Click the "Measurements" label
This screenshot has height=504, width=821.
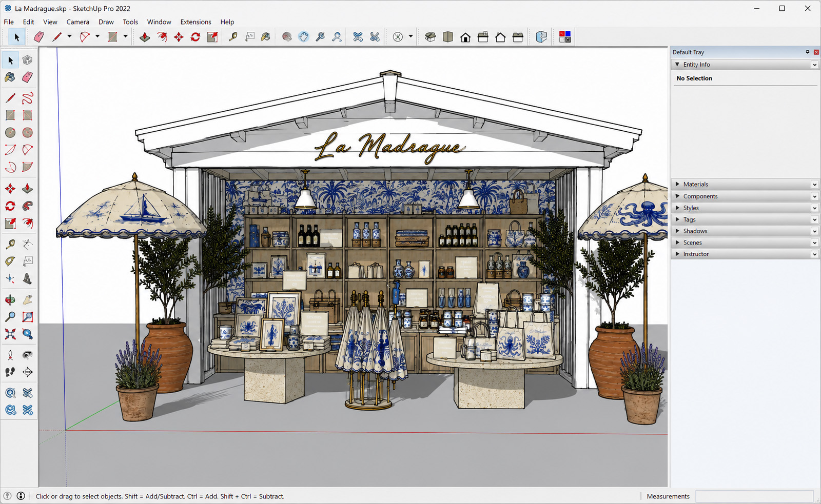click(668, 496)
